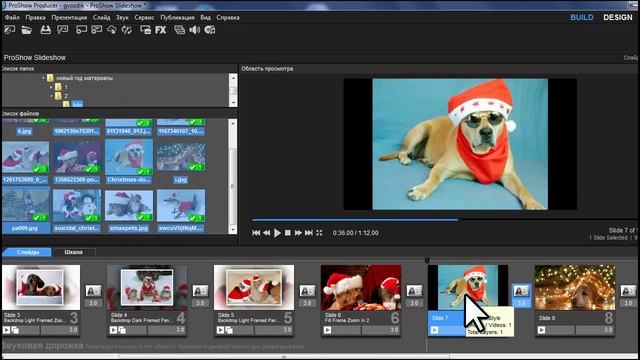The height and width of the screenshot is (360, 640).
Task: Switch to the Шкала timeline tab
Action: tap(73, 252)
